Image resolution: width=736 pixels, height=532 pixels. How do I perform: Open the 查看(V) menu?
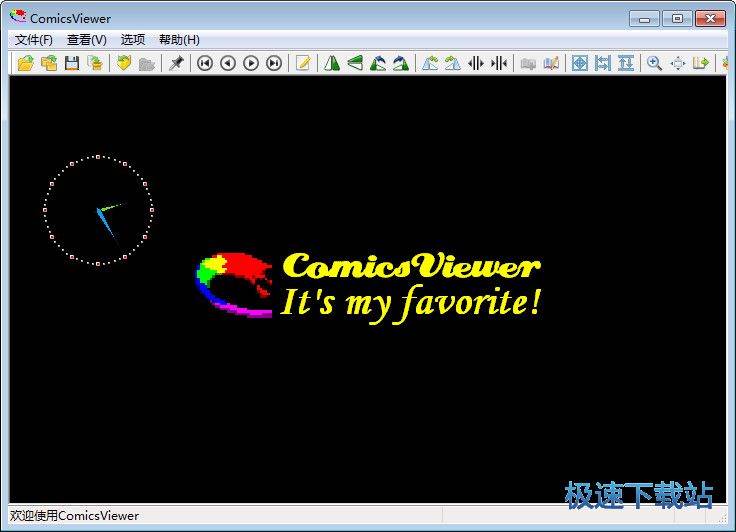click(x=87, y=40)
